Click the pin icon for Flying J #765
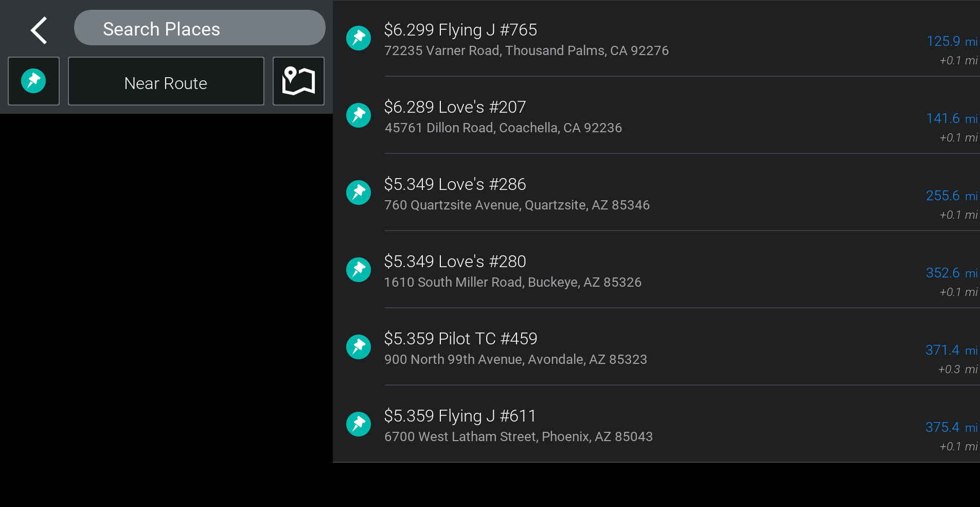 coord(359,38)
